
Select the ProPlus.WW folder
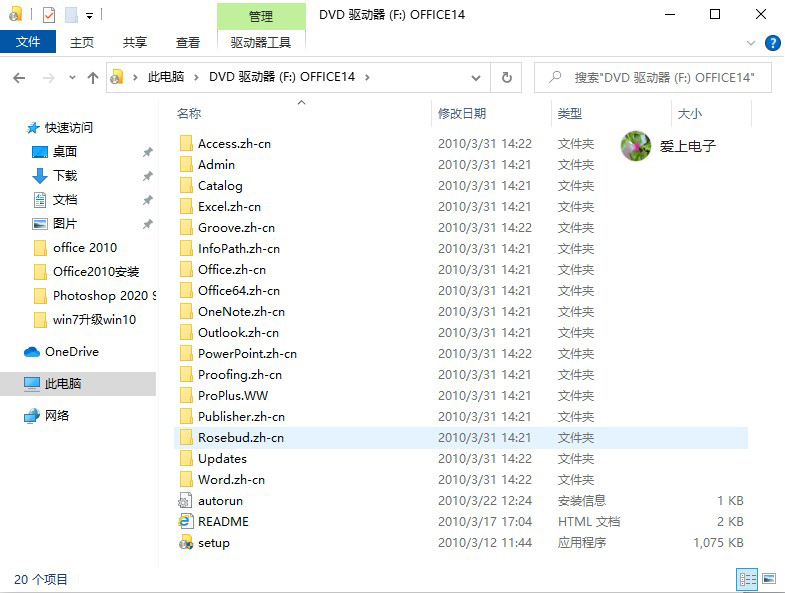[233, 396]
